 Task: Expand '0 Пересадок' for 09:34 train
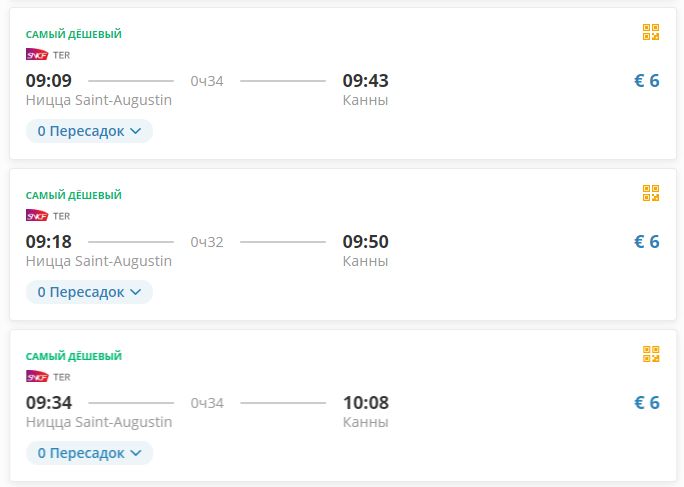click(x=89, y=453)
